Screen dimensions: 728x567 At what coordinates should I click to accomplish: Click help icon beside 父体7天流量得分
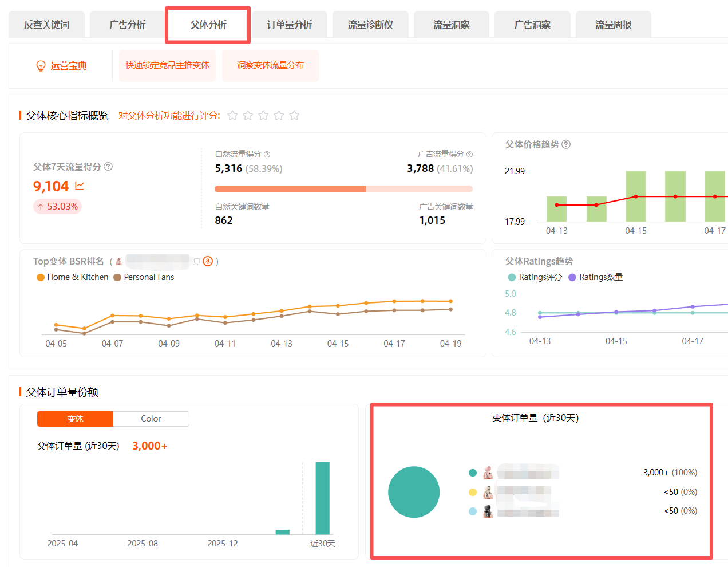point(108,167)
